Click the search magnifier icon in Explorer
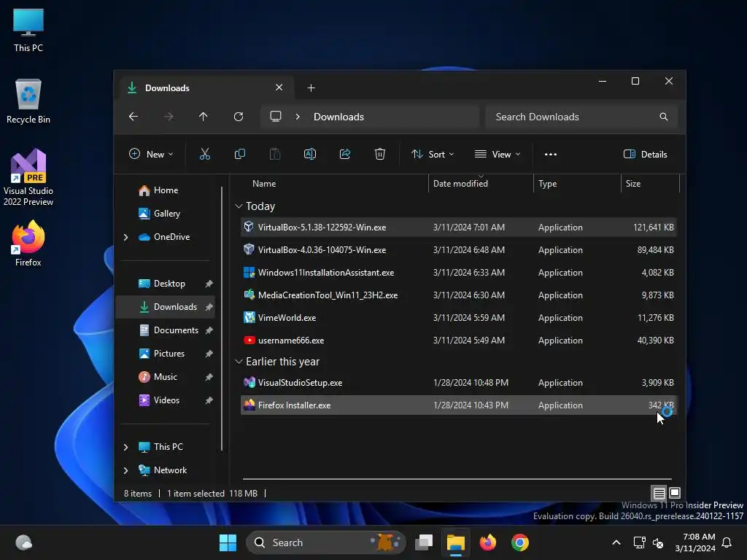Image resolution: width=747 pixels, height=560 pixels. pyautogui.click(x=664, y=117)
